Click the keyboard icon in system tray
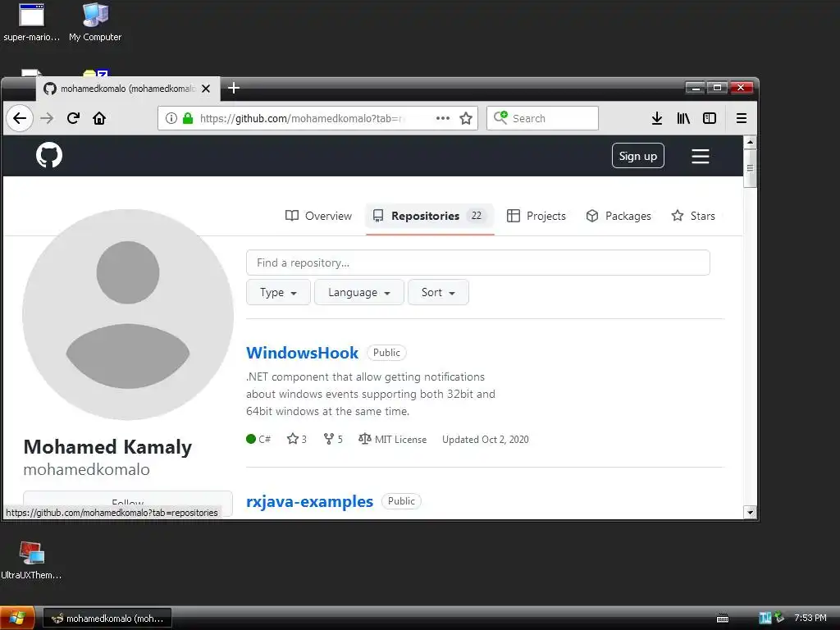The width and height of the screenshot is (840, 630). point(723,619)
